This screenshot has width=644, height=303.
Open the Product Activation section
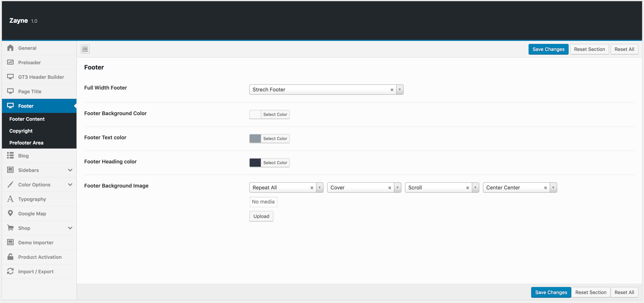pyautogui.click(x=39, y=257)
